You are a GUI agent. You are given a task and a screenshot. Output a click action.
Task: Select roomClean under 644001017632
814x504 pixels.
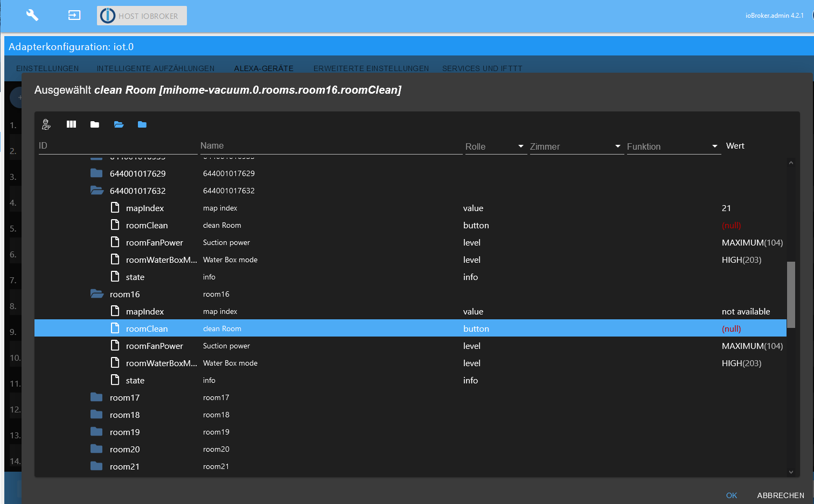pos(411,225)
